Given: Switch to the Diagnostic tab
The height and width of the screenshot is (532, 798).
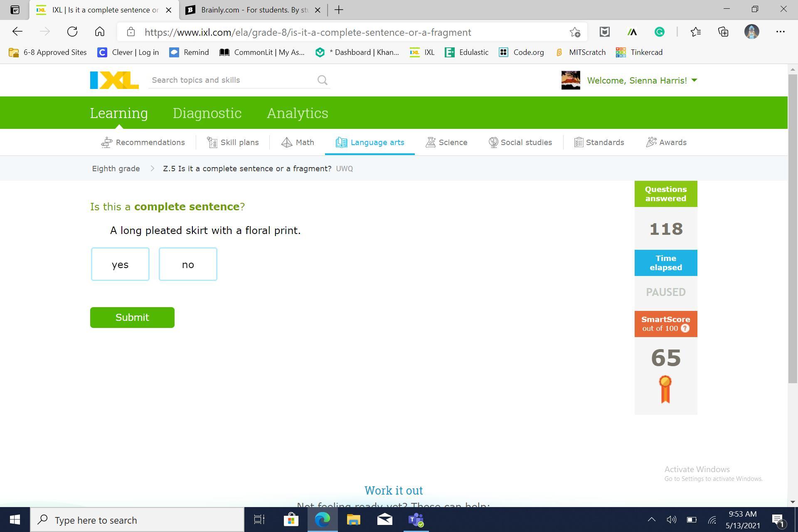Looking at the screenshot, I should click(207, 113).
